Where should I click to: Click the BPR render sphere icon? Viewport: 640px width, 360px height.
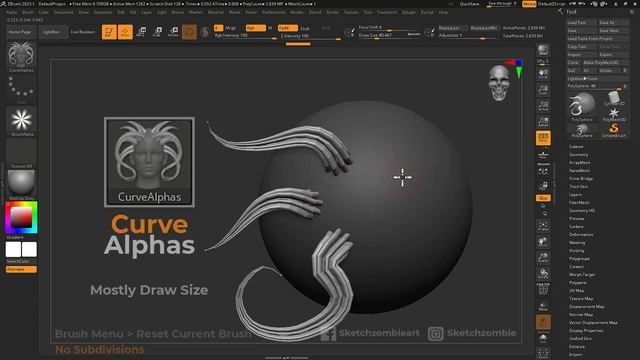[x=543, y=51]
